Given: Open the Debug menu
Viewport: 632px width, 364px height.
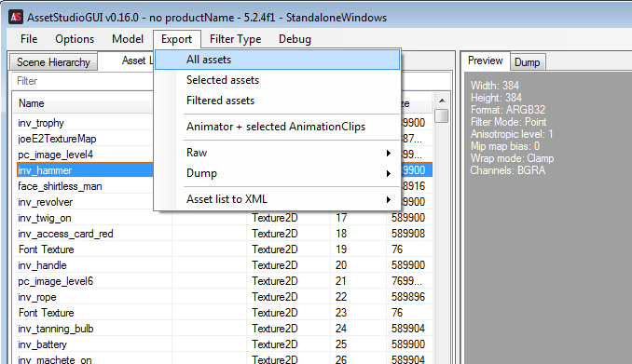Looking at the screenshot, I should pyautogui.click(x=295, y=39).
